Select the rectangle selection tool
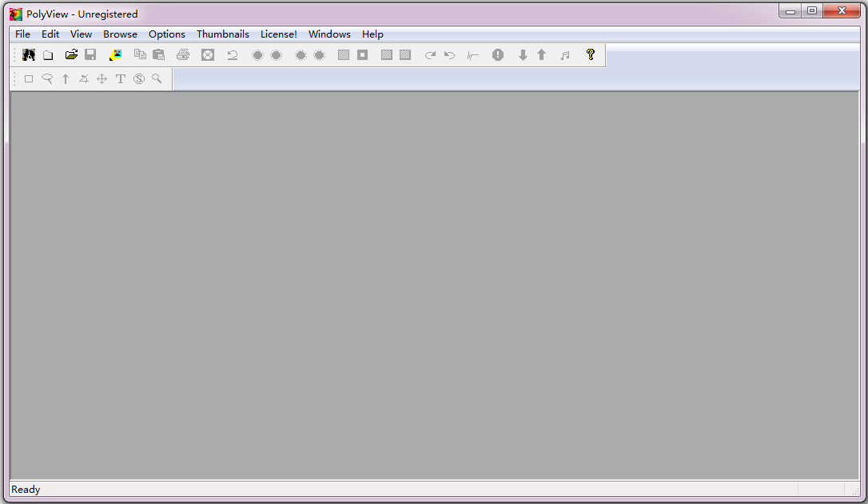 [x=29, y=78]
